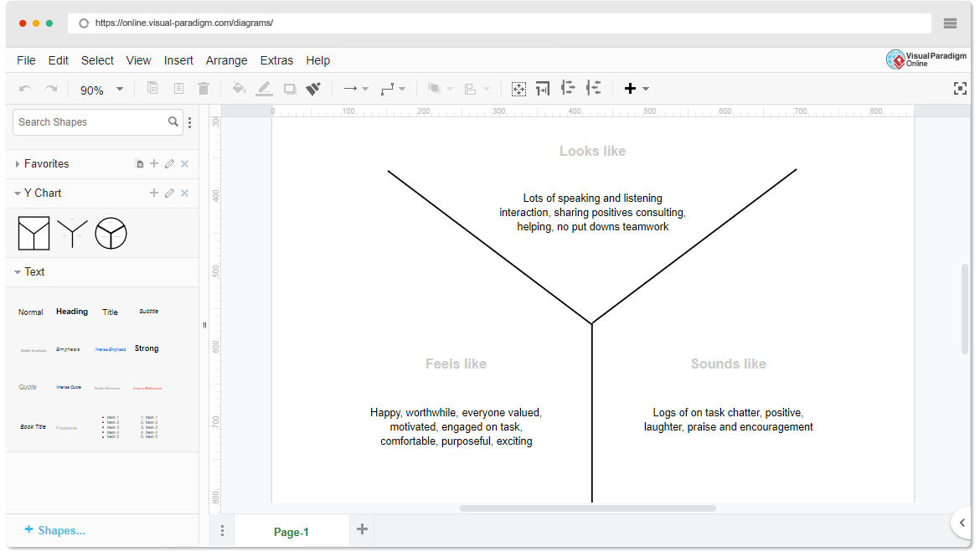Viewport: 980px width, 557px height.
Task: Open shape search options kebab menu
Action: pos(189,122)
